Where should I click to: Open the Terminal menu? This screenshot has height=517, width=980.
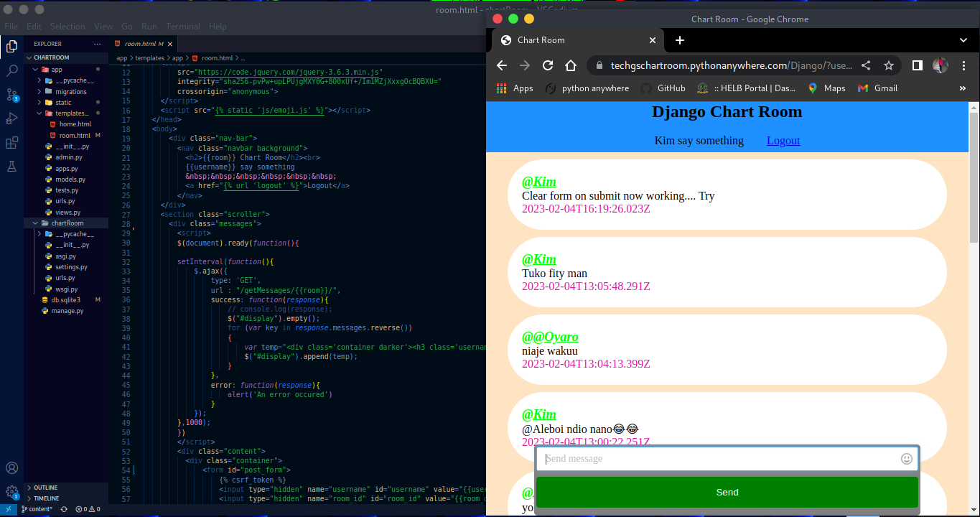[183, 27]
